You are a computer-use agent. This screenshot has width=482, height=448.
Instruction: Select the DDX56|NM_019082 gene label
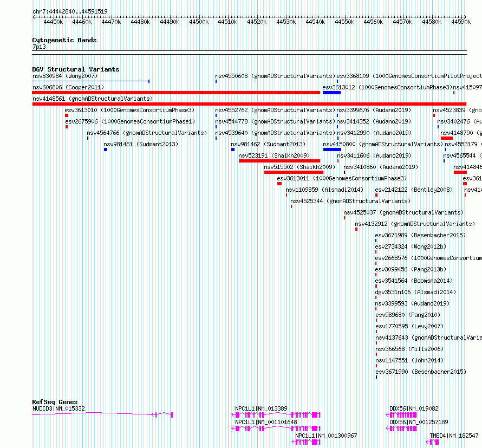coord(414,408)
